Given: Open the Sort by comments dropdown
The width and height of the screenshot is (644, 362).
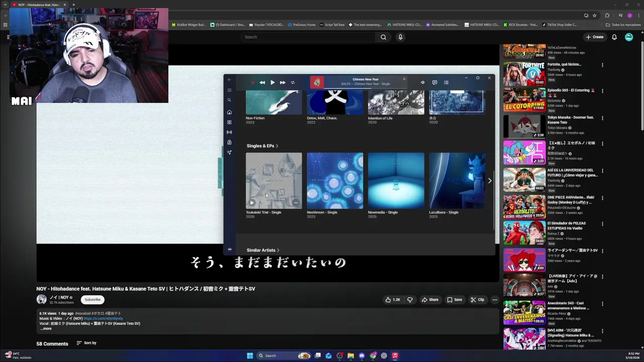Looking at the screenshot, I should click(x=87, y=343).
